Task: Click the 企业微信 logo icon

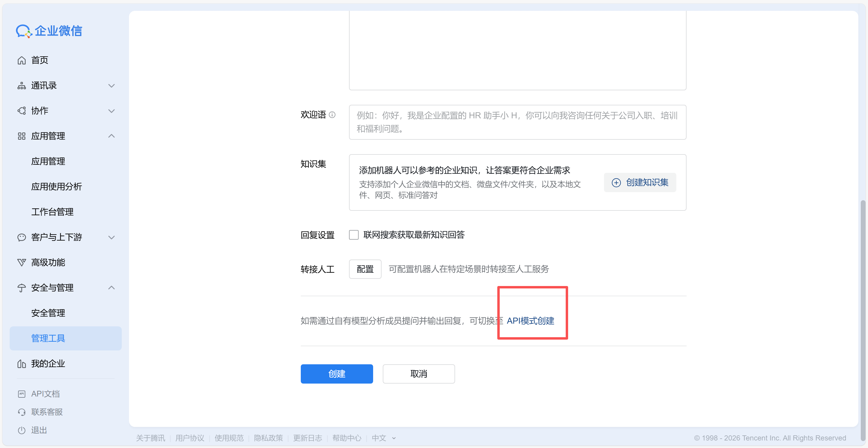Action: tap(24, 31)
